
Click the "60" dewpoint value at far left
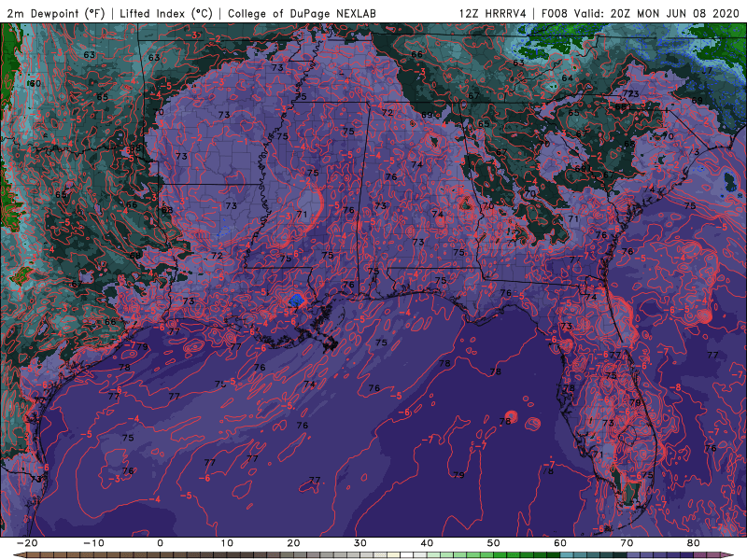pos(35,83)
